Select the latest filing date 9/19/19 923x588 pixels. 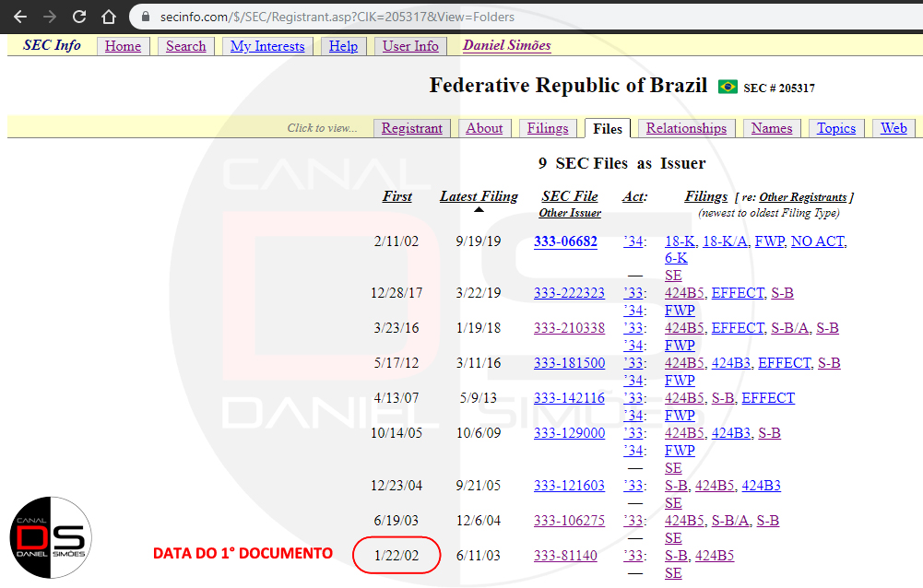[x=479, y=241]
